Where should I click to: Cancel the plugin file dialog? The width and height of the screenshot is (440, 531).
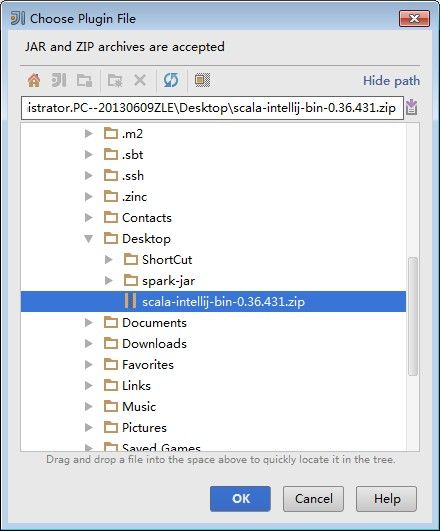[313, 499]
